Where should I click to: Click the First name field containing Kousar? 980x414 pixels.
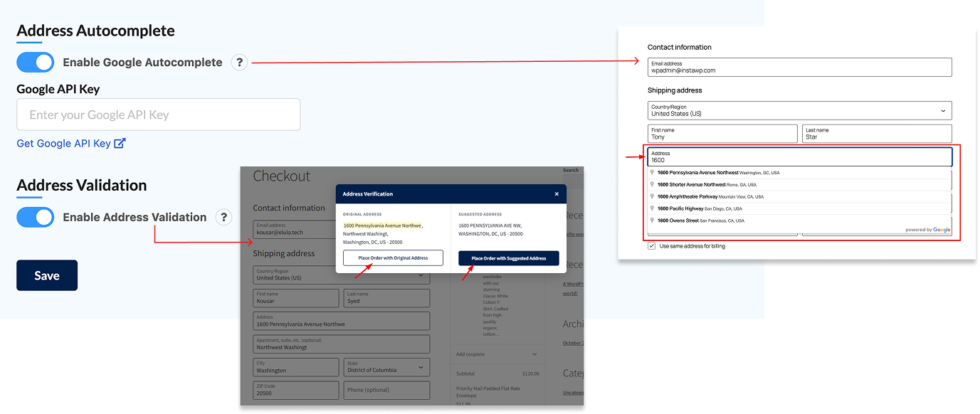[296, 298]
